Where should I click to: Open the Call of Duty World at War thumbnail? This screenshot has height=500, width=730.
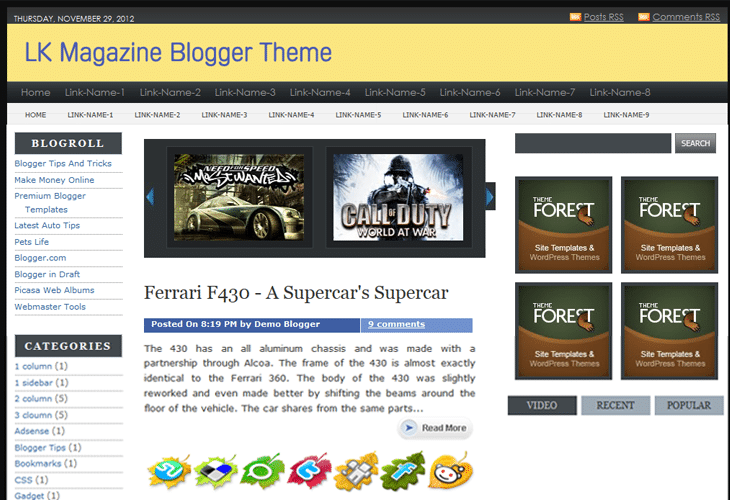(398, 197)
